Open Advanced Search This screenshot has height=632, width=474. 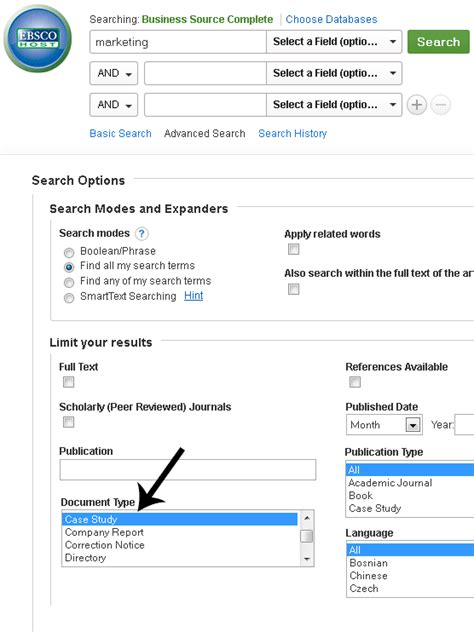(205, 133)
